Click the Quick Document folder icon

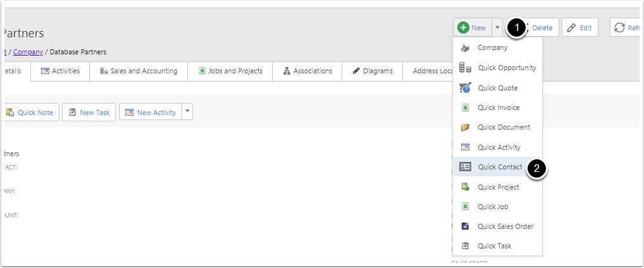[465, 127]
